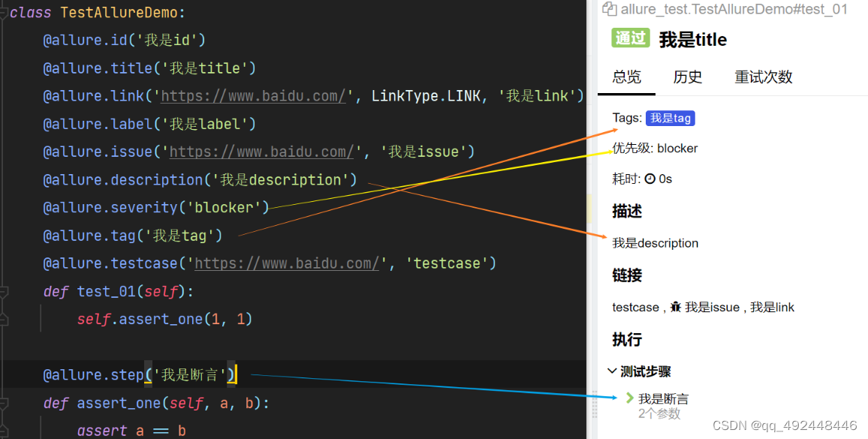Image resolution: width=868 pixels, height=439 pixels.
Task: Open the testcase link under 链接
Action: pos(635,307)
